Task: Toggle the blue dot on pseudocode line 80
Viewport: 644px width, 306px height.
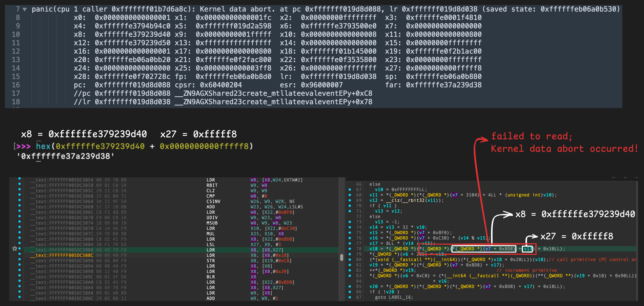Action: click(350, 259)
